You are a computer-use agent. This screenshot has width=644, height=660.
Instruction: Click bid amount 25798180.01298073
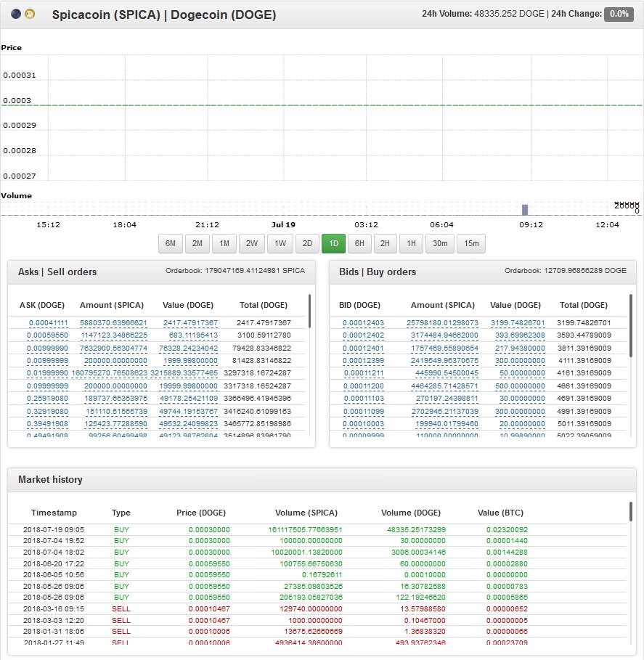(x=442, y=323)
